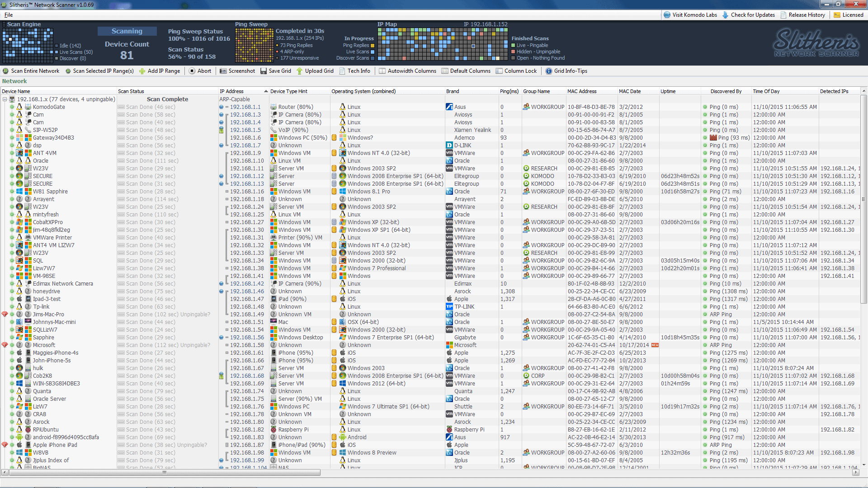This screenshot has width=868, height=488.
Task: Click vertical scrollbar up arrow on grid
Action: pyautogui.click(x=863, y=91)
